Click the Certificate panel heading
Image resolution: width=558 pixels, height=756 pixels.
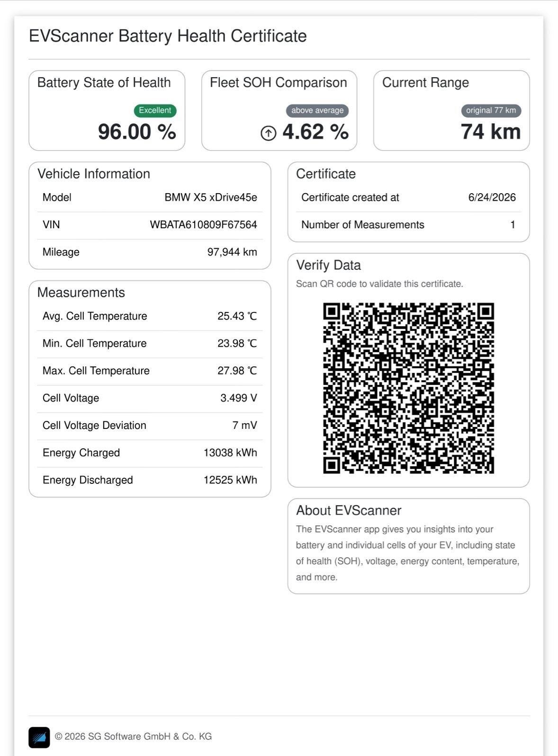326,174
